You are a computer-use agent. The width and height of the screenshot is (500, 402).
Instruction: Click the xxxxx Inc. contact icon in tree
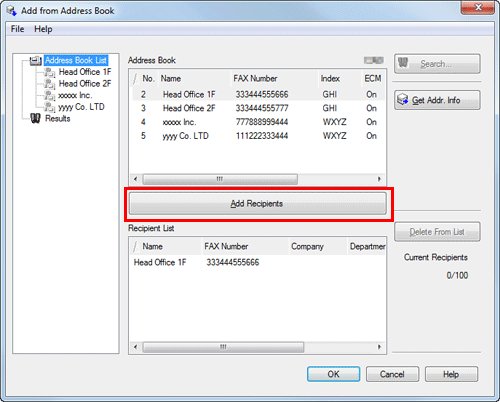pos(50,96)
